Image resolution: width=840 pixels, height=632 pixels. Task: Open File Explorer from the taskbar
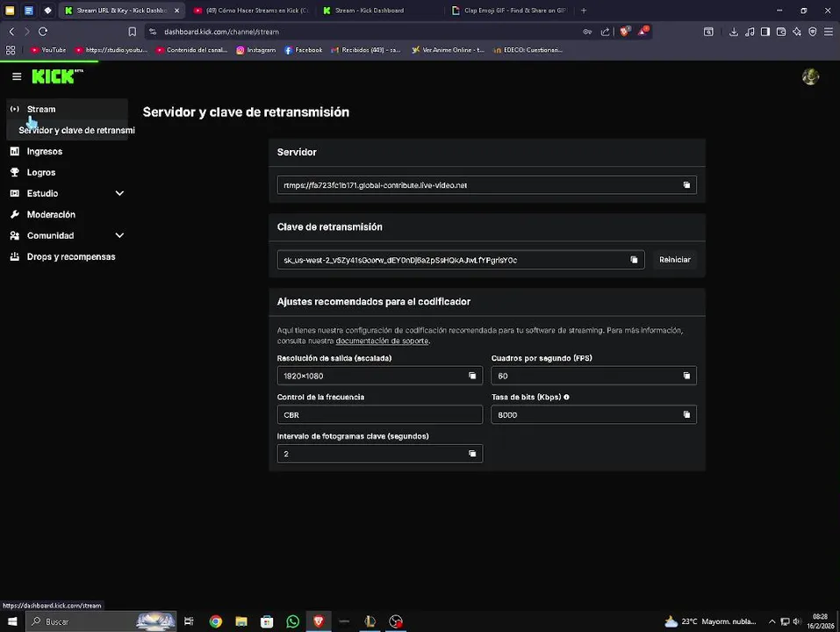241,621
